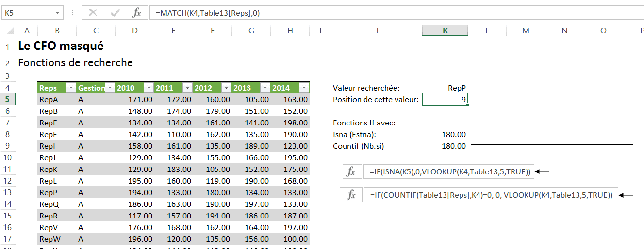Open the 2010 column filter dropdown
Image resolution: width=644 pixels, height=249 pixels.
click(x=149, y=88)
